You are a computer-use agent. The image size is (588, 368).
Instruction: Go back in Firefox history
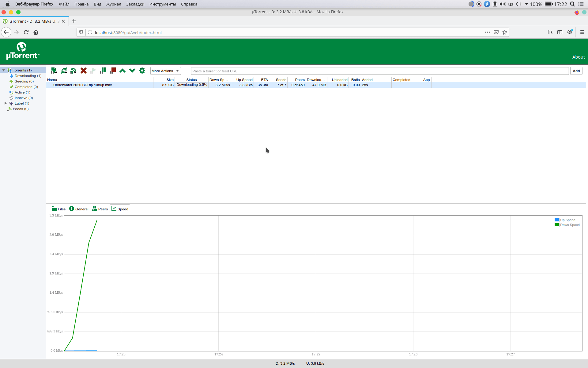(6, 32)
